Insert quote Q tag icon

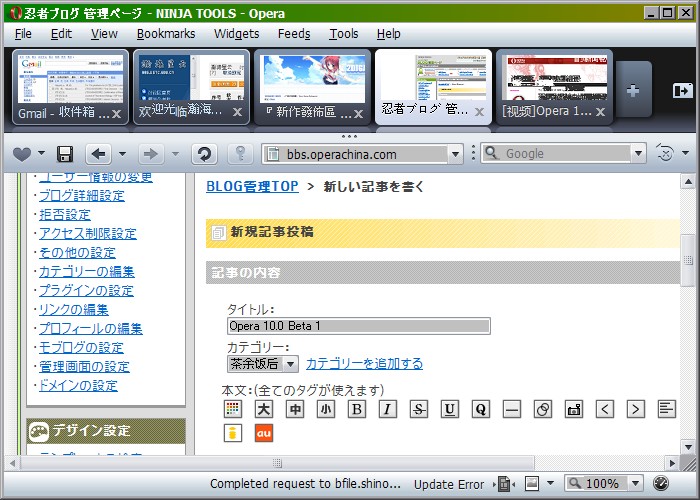480,408
